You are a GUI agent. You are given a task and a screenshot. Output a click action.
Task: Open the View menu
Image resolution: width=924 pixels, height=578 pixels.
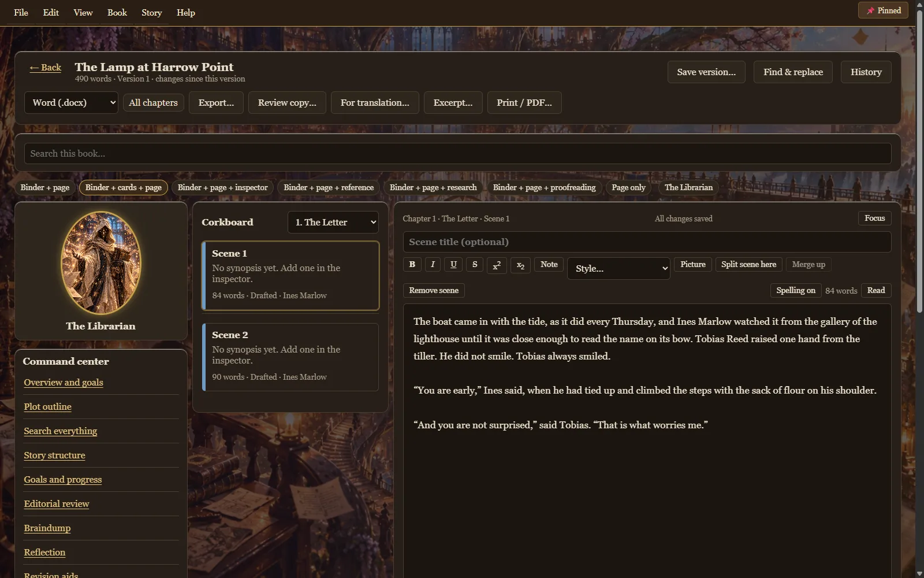[83, 12]
